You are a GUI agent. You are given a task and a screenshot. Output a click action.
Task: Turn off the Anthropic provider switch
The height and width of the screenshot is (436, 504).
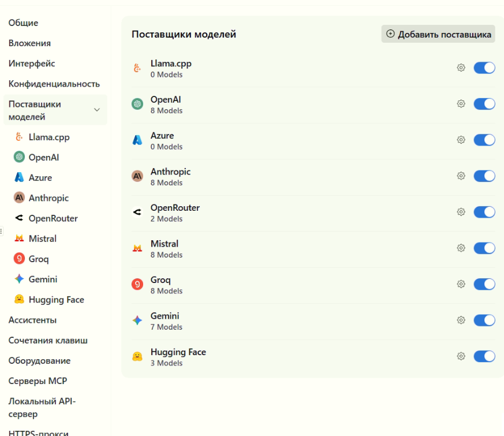484,176
